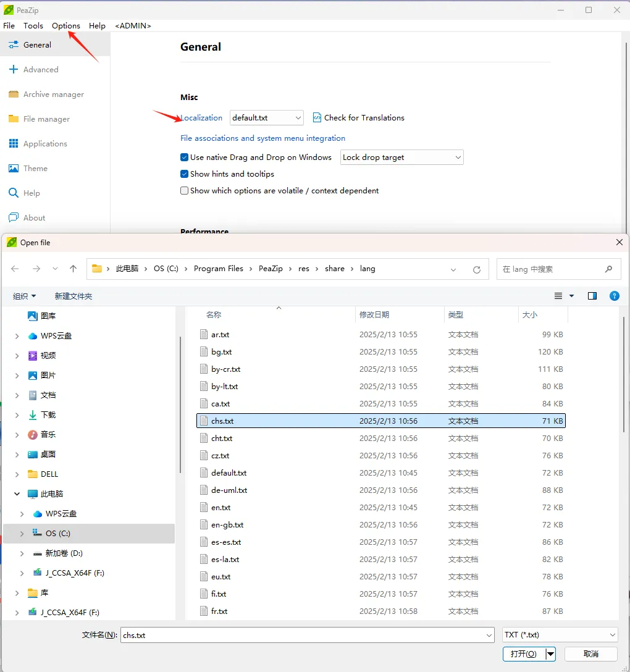Screen dimensions: 630x672
Task: Toggle the preview pane icon
Action: (x=592, y=296)
